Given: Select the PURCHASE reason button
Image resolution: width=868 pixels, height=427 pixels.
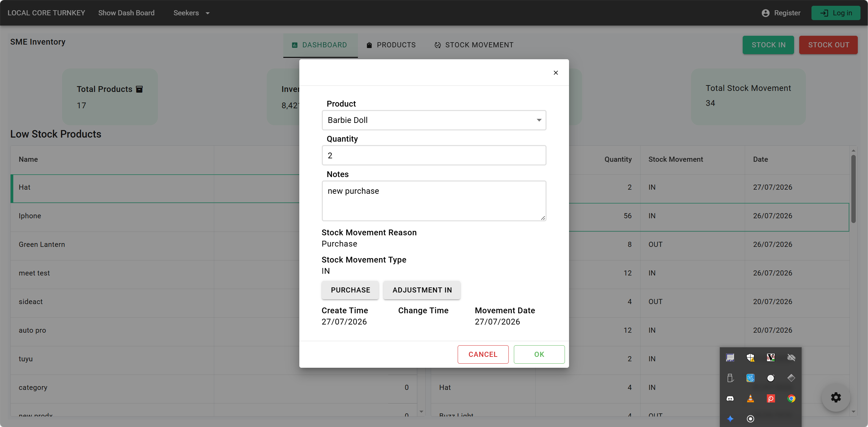Looking at the screenshot, I should click(x=350, y=290).
